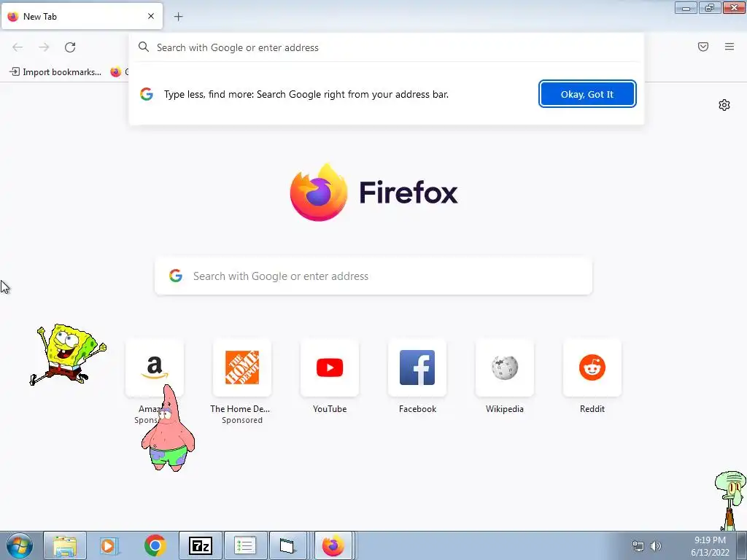The width and height of the screenshot is (747, 560).
Task: Click the Facebook label text
Action: pos(417,409)
